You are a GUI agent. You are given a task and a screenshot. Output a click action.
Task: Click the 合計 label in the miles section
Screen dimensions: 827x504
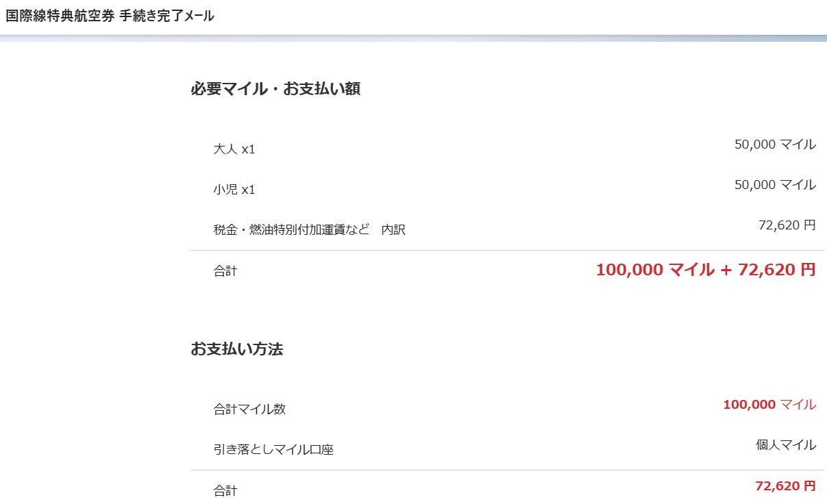click(x=225, y=271)
